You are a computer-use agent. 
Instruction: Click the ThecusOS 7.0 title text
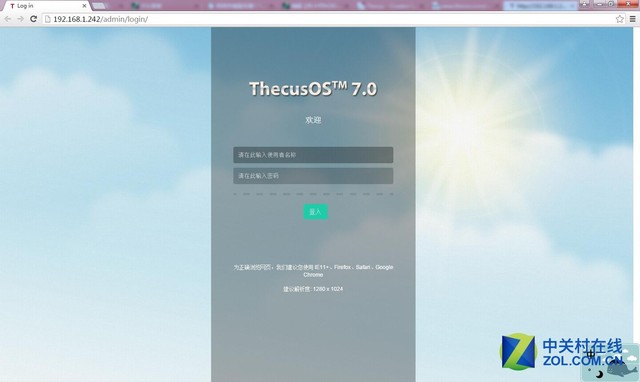click(313, 89)
